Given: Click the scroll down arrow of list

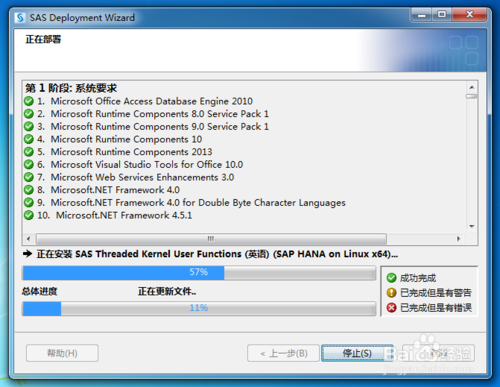Looking at the screenshot, I should tap(472, 226).
